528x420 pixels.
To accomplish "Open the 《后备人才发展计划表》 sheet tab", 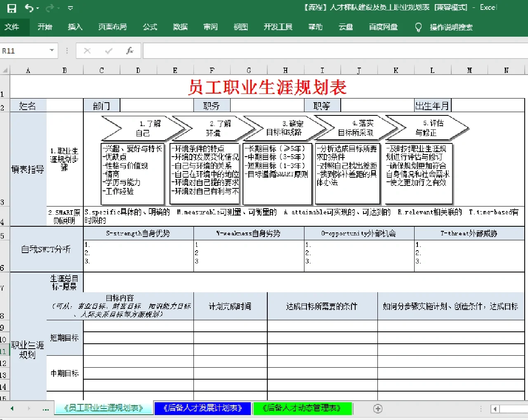I will (x=203, y=408).
